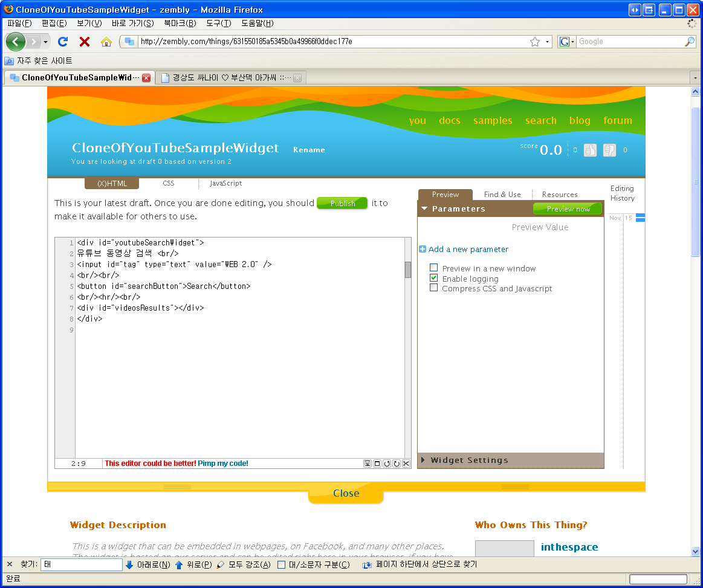Image resolution: width=703 pixels, height=588 pixels.
Task: Uncheck the Enable logging checkbox
Action: click(x=433, y=278)
